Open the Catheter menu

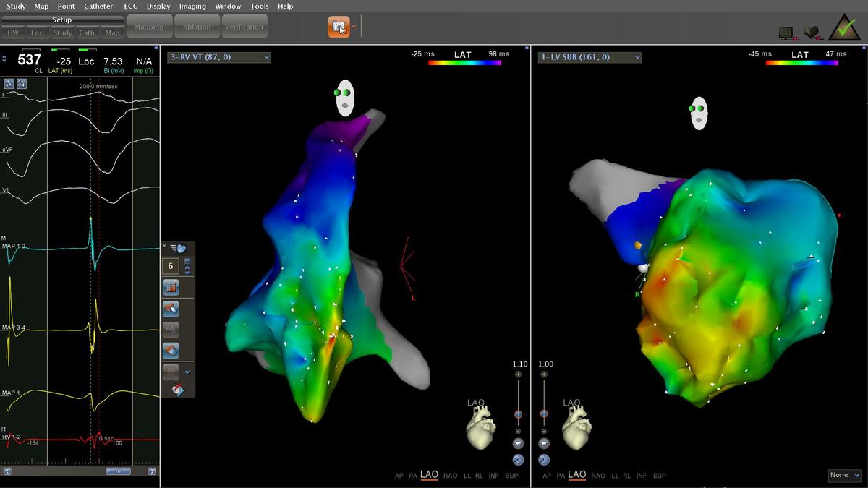coord(98,6)
